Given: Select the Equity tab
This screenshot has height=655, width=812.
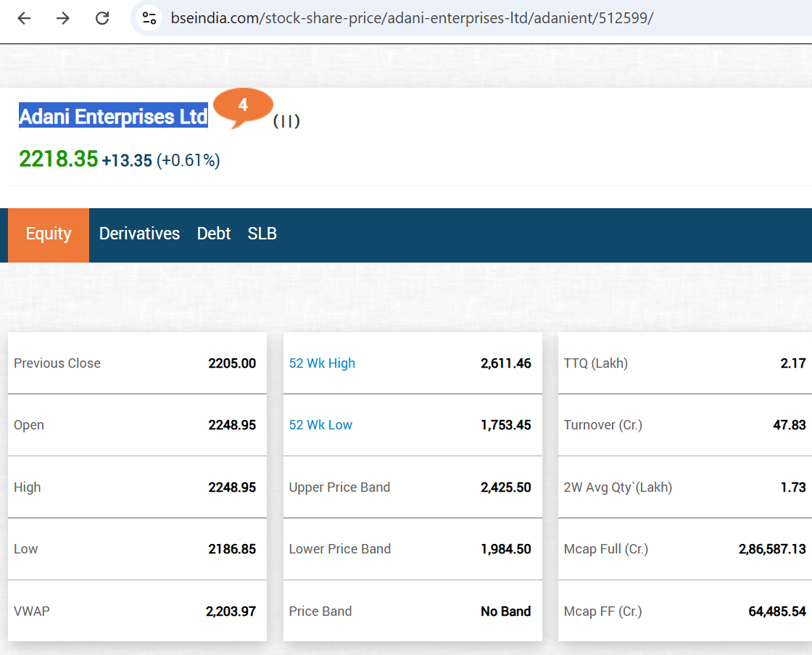Looking at the screenshot, I should [49, 235].
